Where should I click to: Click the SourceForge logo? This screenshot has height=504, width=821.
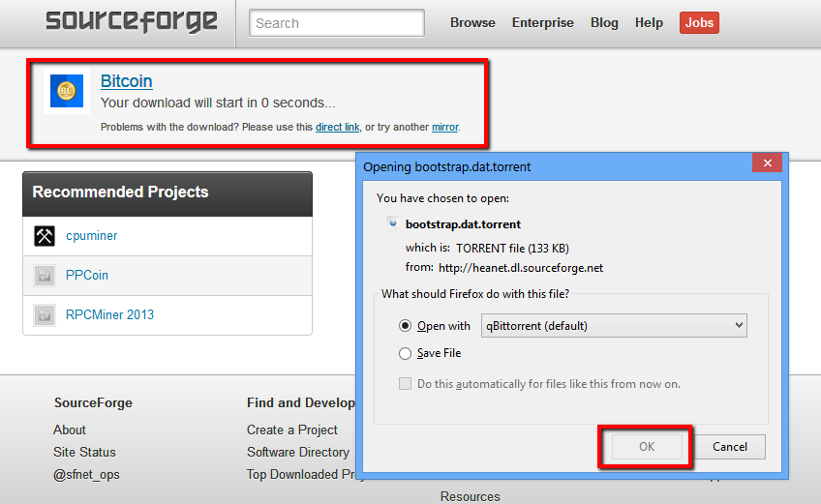pyautogui.click(x=132, y=21)
